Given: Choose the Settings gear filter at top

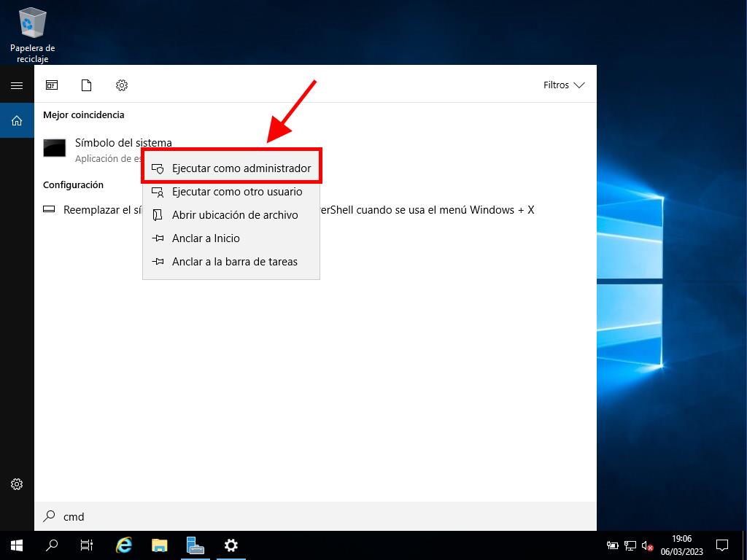Looking at the screenshot, I should pyautogui.click(x=122, y=85).
